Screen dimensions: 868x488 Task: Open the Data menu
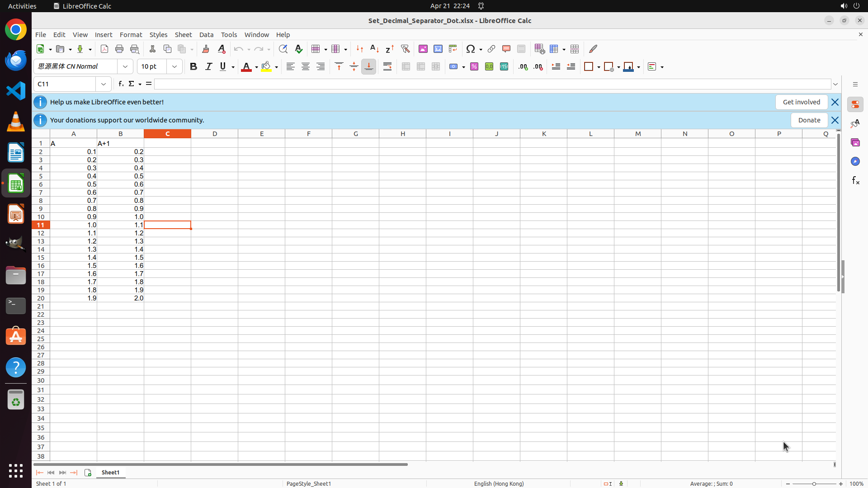[206, 35]
